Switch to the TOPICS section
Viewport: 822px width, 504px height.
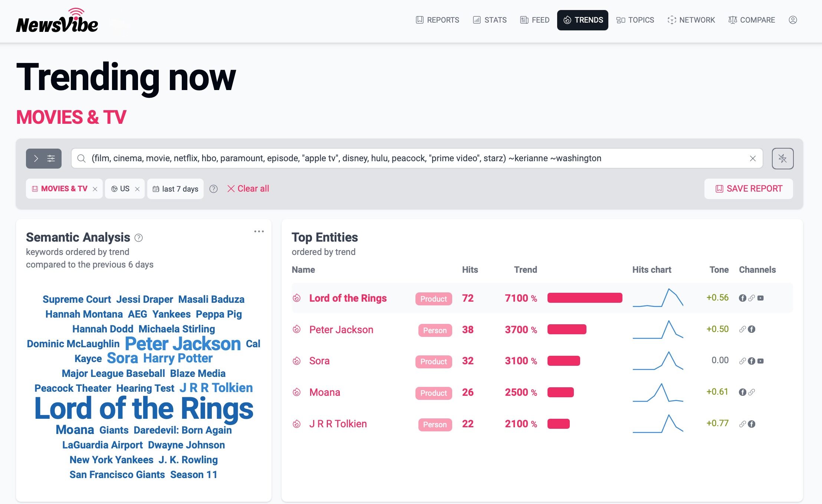pos(635,20)
